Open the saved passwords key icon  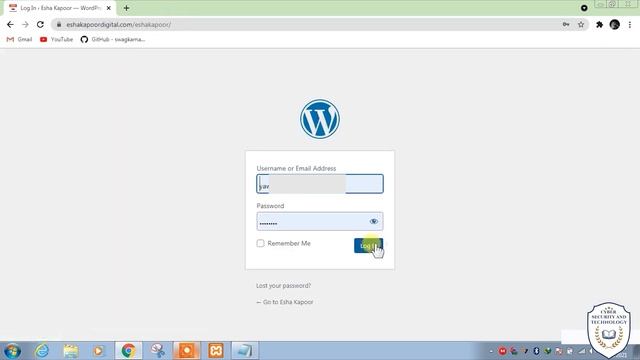566,24
